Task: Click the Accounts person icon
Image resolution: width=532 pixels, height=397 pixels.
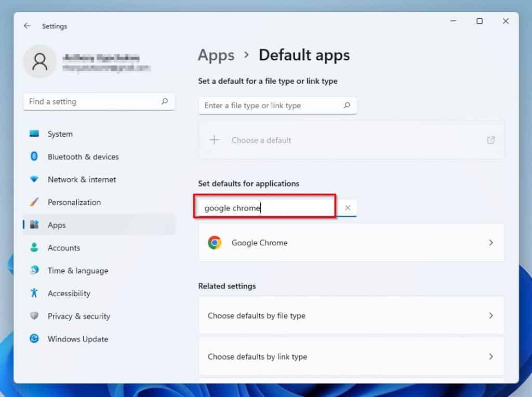Action: [34, 247]
